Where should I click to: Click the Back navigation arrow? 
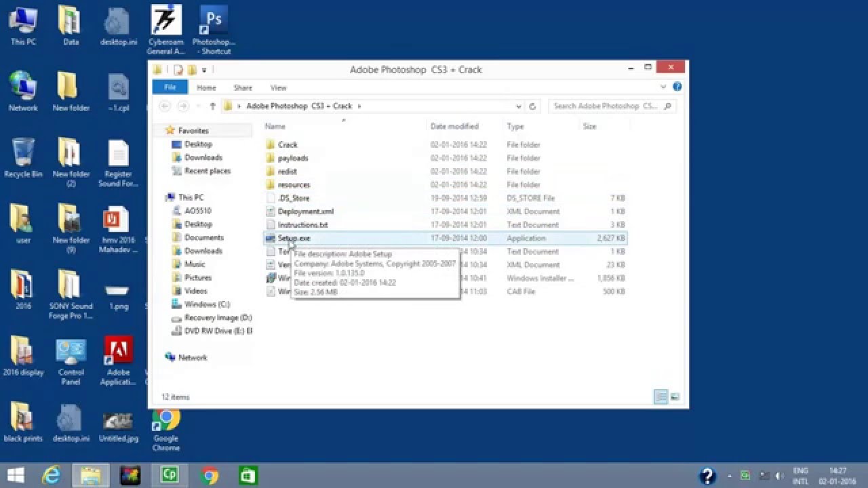[x=165, y=106]
